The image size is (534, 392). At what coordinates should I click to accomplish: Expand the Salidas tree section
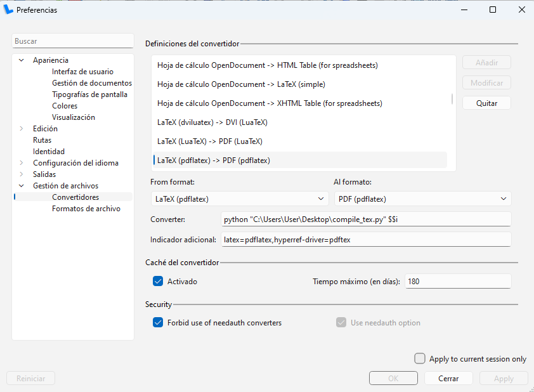click(x=22, y=174)
